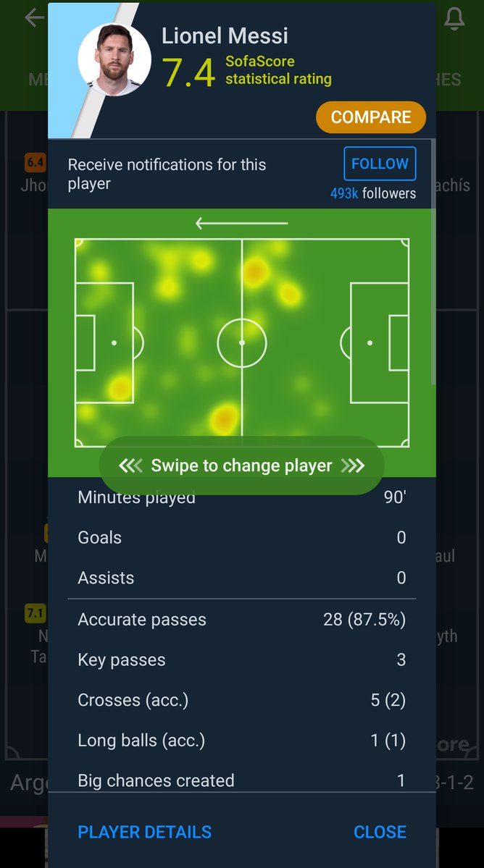Image resolution: width=484 pixels, height=868 pixels.
Task: Select the Key passes stat row
Action: click(x=241, y=660)
